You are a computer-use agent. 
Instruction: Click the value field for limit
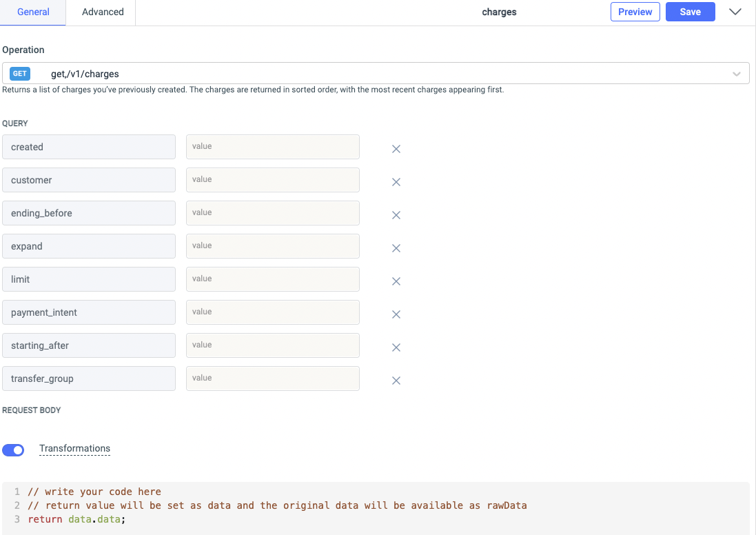pyautogui.click(x=272, y=279)
